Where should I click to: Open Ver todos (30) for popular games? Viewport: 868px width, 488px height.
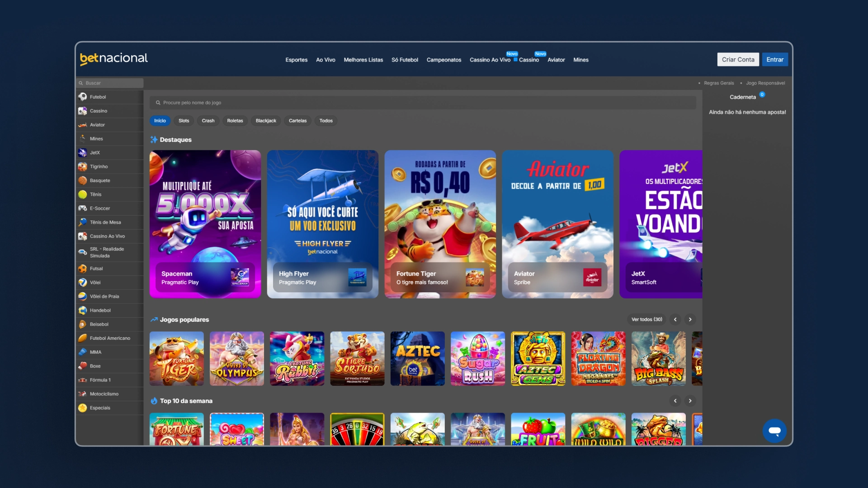pyautogui.click(x=646, y=319)
